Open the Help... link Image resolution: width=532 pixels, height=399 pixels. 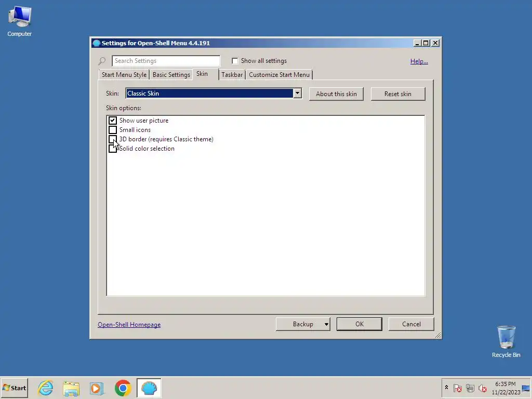coord(419,61)
